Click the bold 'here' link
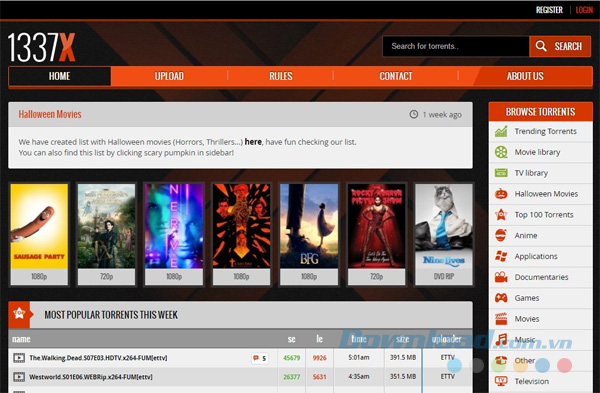 click(x=253, y=142)
